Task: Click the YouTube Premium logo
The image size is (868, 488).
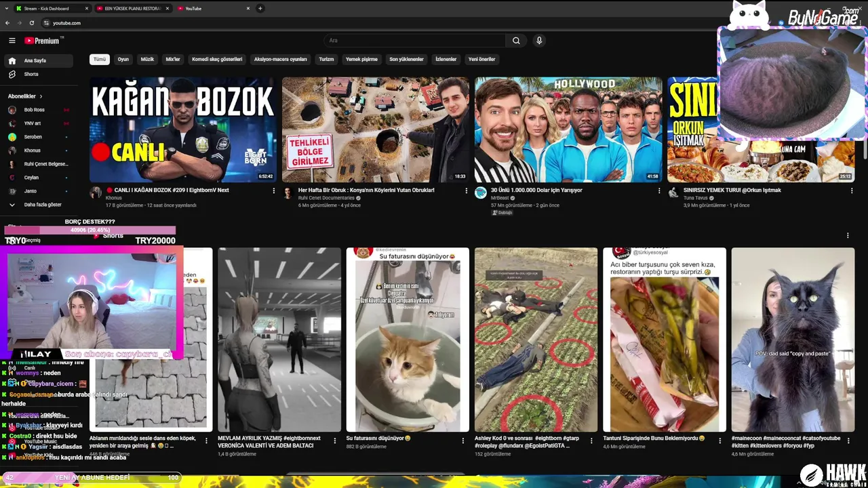Action: click(x=42, y=41)
